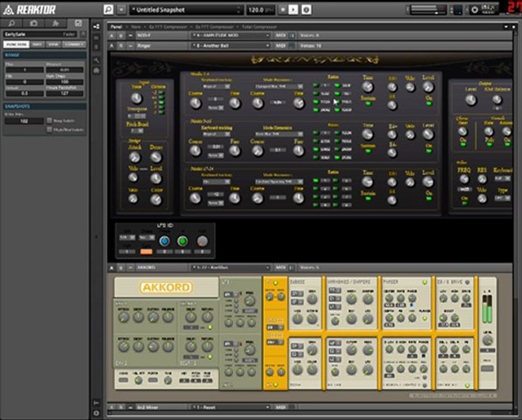Image resolution: width=522 pixels, height=420 pixels.
Task: Stop playback with the stop button
Action: click(x=283, y=10)
